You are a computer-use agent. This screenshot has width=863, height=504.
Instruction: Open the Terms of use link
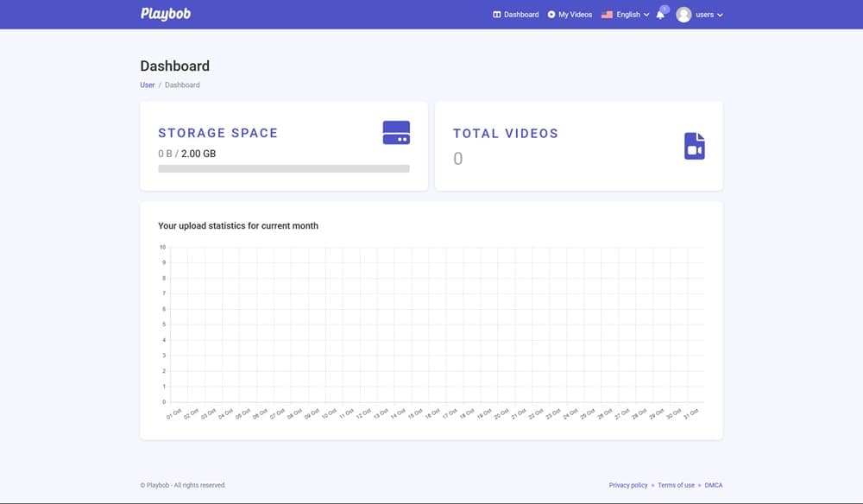pos(676,485)
